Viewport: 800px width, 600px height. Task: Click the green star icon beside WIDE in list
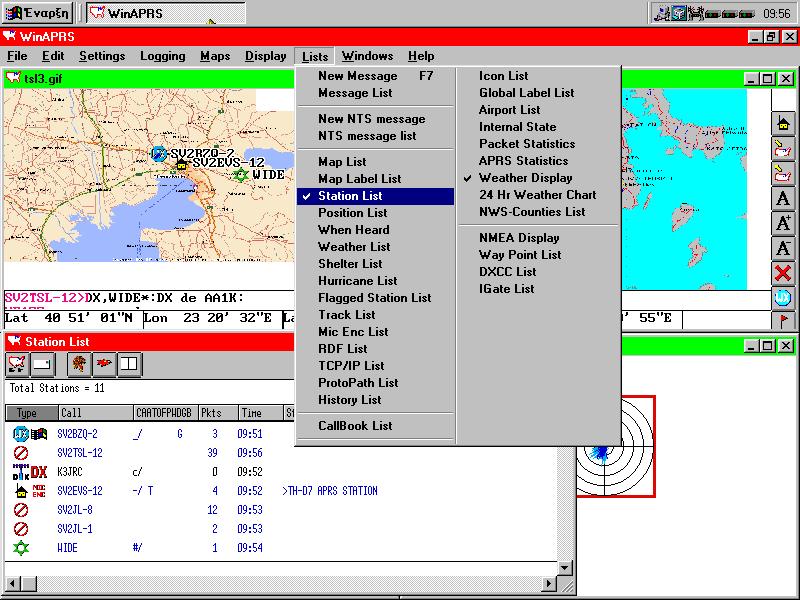coord(21,548)
